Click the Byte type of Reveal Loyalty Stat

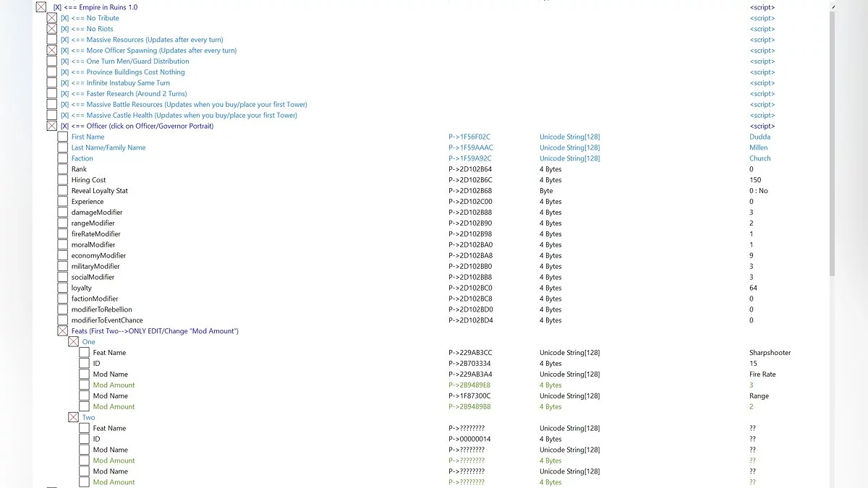[546, 191]
